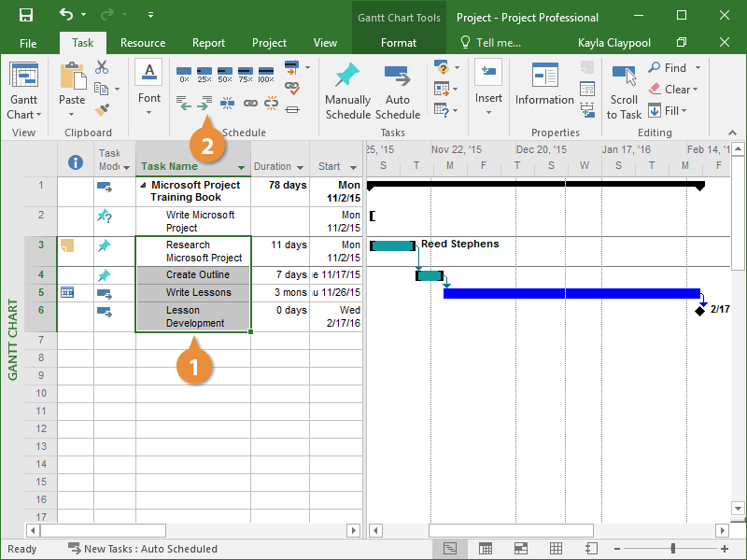Mark the task 50% complete
This screenshot has width=747, height=560.
tap(225, 72)
